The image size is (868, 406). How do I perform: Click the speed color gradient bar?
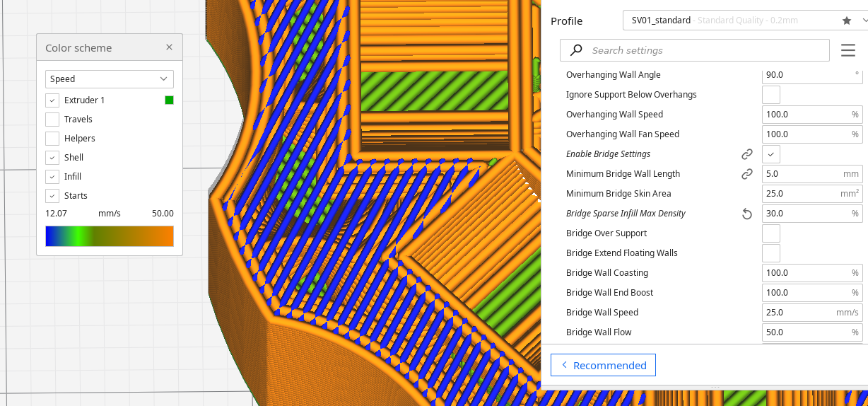tap(110, 236)
